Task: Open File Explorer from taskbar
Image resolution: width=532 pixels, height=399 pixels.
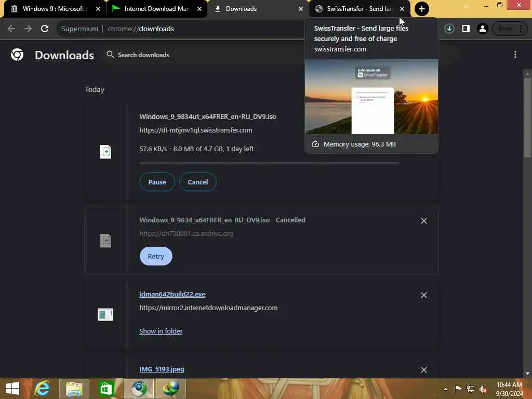Action: 74,389
